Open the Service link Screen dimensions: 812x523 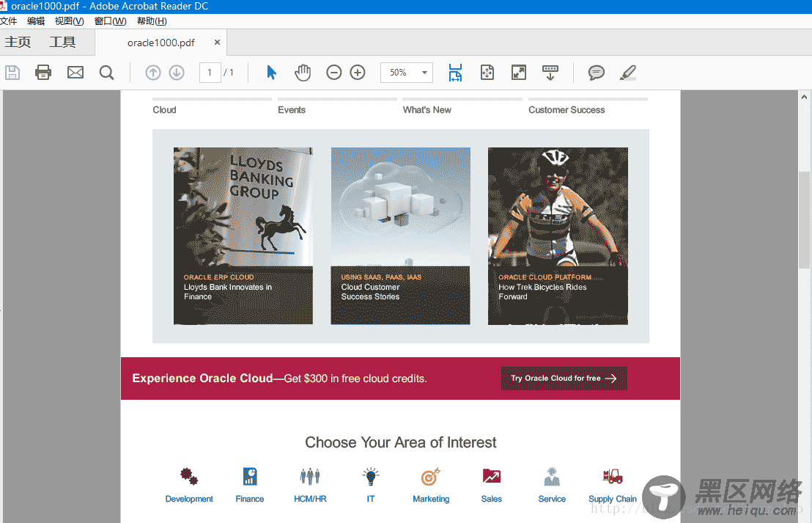point(552,499)
